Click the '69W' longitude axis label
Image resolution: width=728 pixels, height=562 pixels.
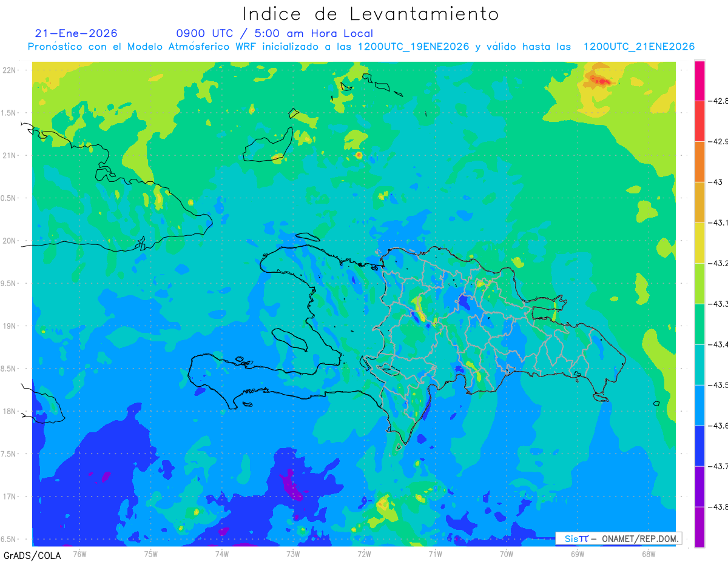577,554
